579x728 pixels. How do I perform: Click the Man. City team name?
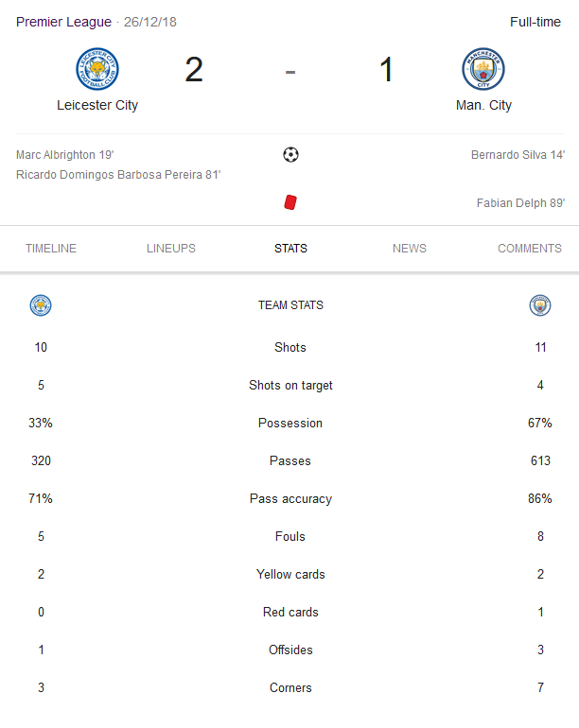click(x=483, y=105)
